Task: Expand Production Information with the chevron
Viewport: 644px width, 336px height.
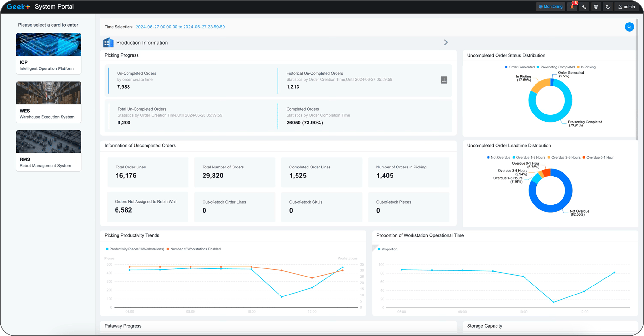Action: coord(446,42)
